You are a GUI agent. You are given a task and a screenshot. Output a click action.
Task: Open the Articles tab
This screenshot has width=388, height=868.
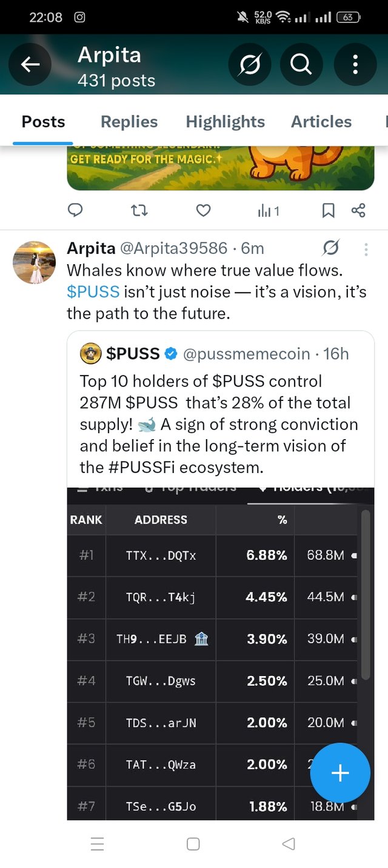[321, 122]
